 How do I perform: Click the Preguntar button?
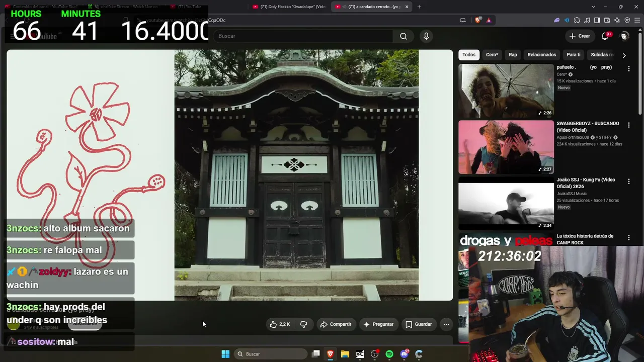point(378,324)
